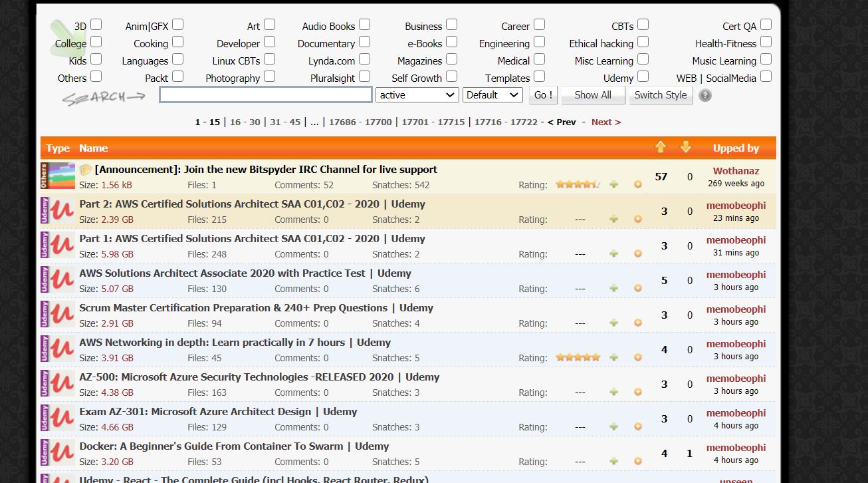Click green plus for AZ-500 Azure Security
Screen dimensions: 868x483
[613, 392]
